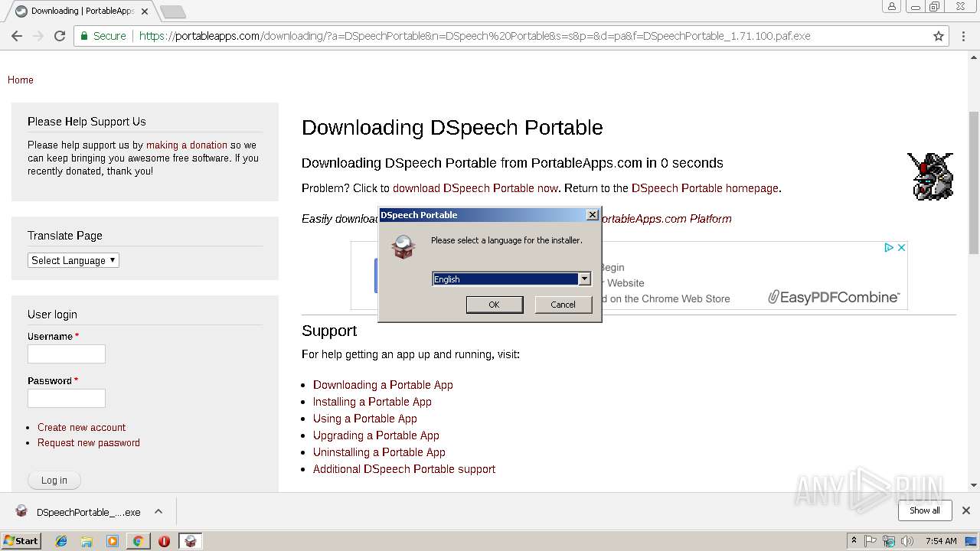Open the Opera taskbar icon
Viewport: 980px width, 551px height.
click(164, 541)
